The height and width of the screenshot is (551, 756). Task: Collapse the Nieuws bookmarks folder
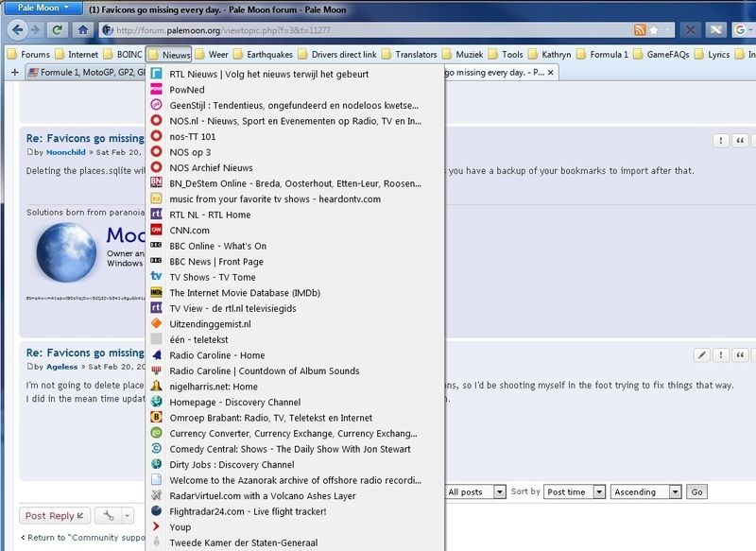tap(169, 55)
